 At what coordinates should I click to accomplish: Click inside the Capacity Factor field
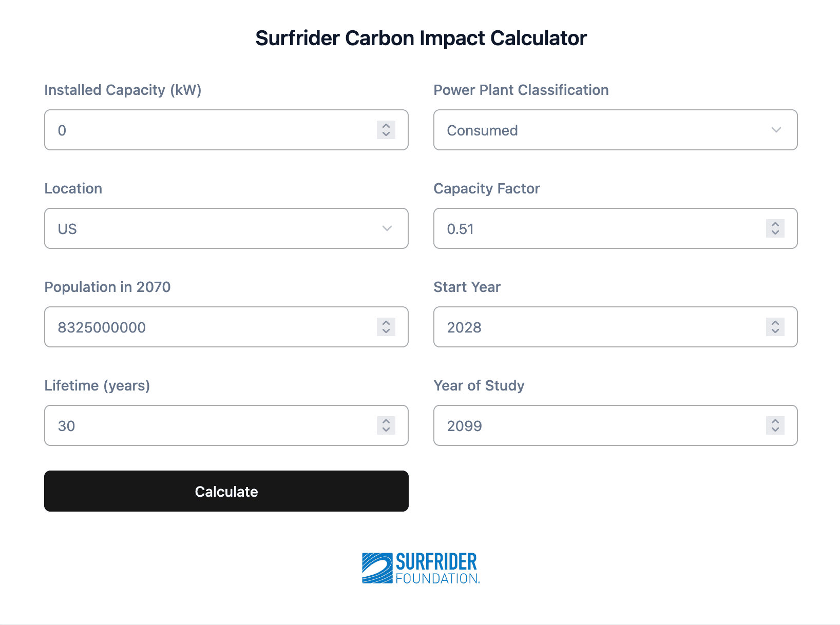point(590,228)
